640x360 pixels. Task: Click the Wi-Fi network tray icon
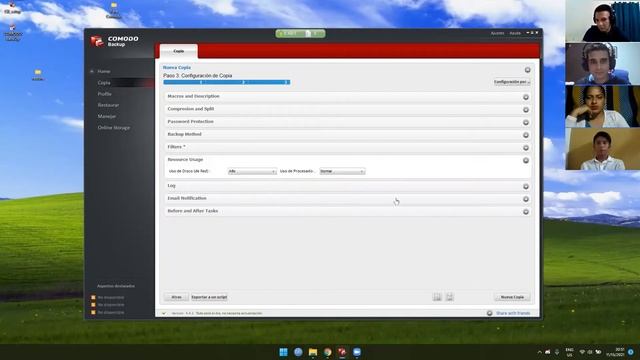click(582, 352)
